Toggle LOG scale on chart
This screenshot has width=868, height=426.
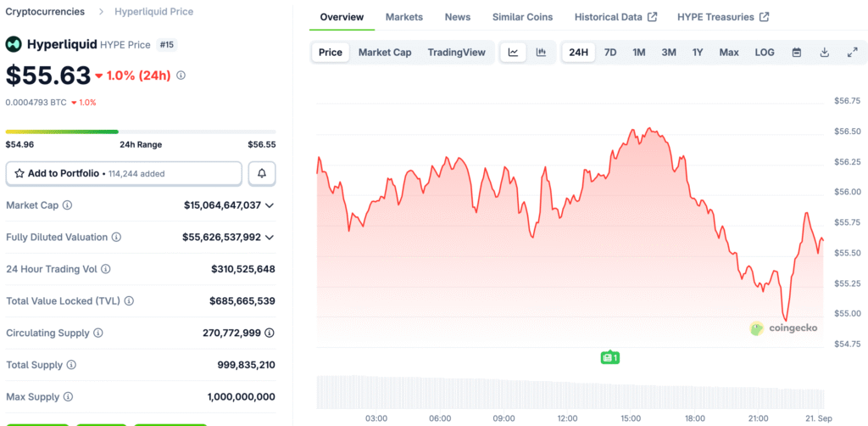point(765,53)
